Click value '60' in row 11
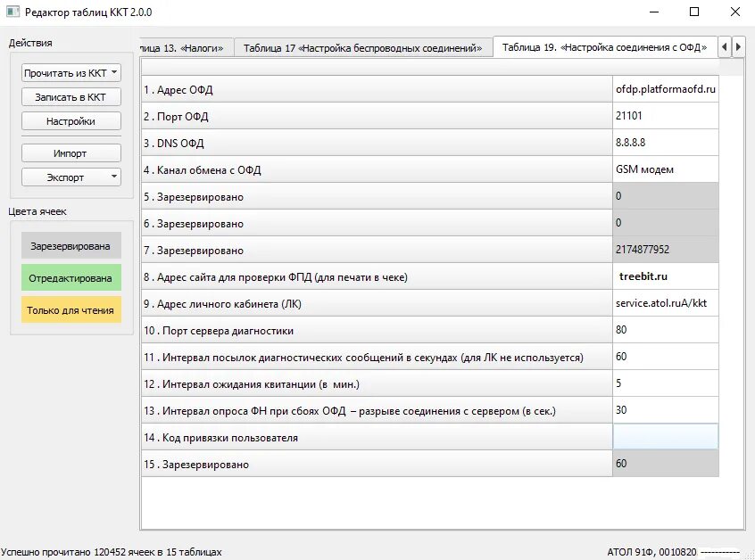Viewport: 755px width, 560px height. [666, 357]
